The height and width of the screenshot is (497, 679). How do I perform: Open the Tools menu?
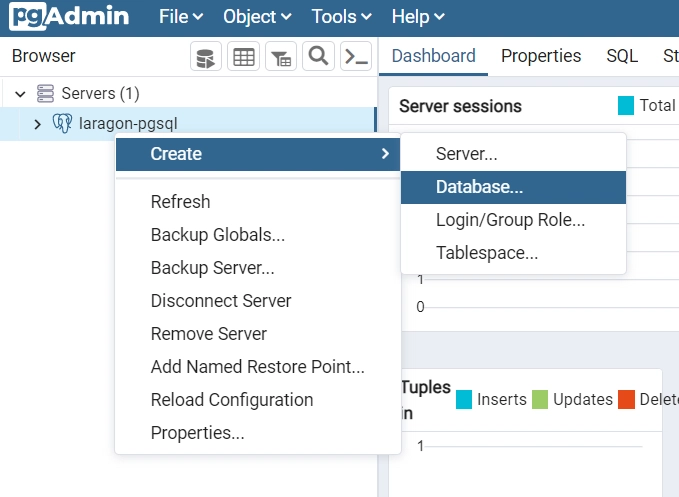tap(342, 17)
